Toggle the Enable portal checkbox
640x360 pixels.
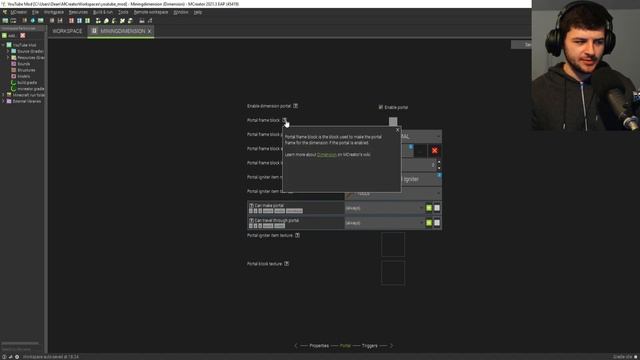click(380, 107)
